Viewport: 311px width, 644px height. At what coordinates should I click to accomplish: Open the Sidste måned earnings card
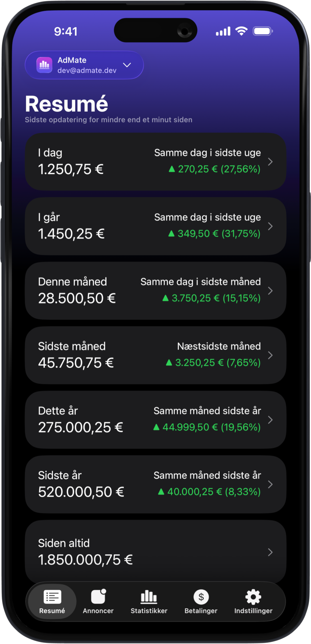[155, 355]
